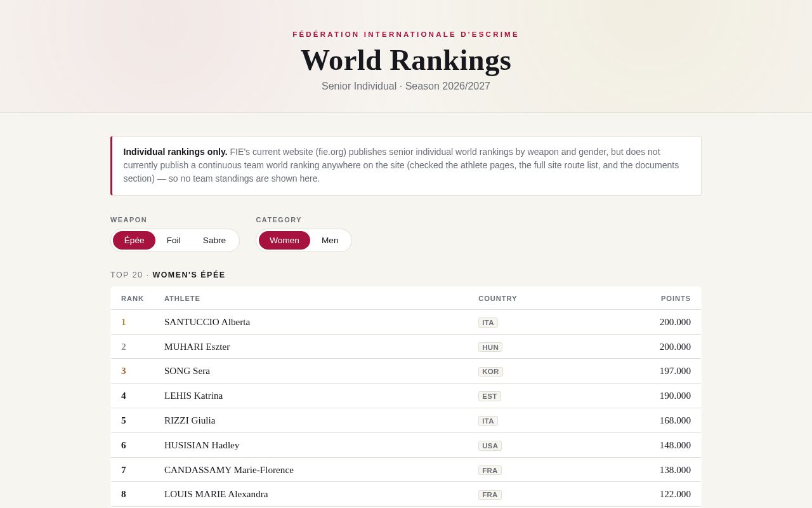The height and width of the screenshot is (508, 812).
Task: Click the 122.000 points value
Action: coord(675,494)
